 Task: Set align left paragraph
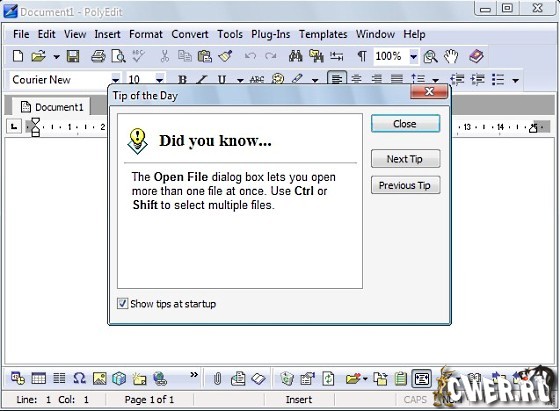(337, 79)
